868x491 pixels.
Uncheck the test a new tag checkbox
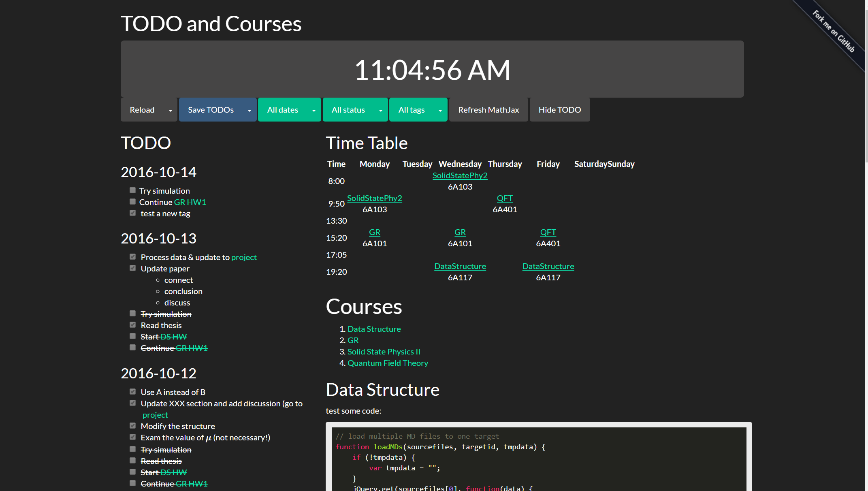[132, 213]
